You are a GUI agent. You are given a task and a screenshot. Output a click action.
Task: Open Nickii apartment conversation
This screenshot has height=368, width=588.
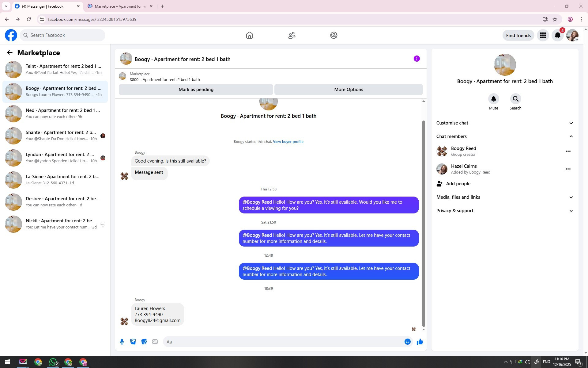pyautogui.click(x=55, y=224)
